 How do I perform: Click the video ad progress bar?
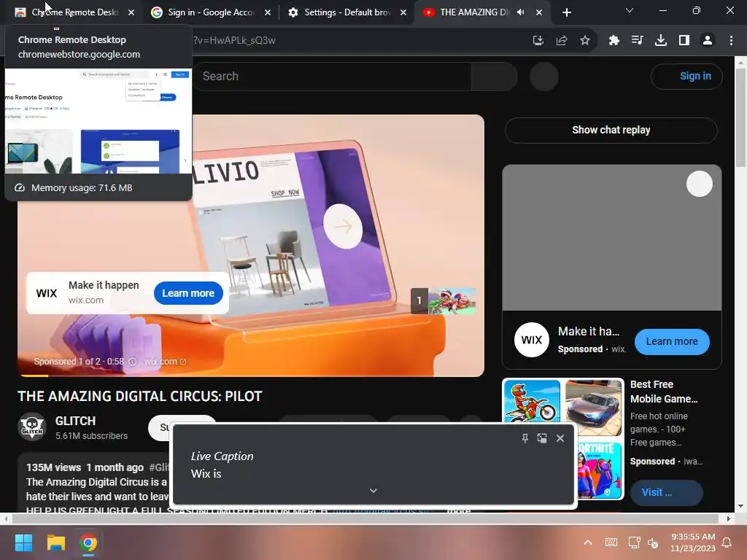(x=251, y=376)
